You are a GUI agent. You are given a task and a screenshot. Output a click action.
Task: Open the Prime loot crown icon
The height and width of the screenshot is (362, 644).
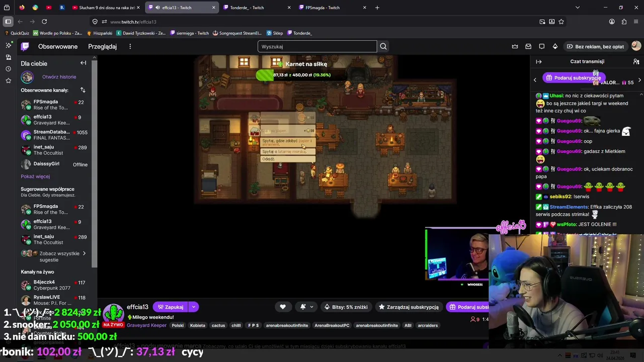pyautogui.click(x=515, y=46)
